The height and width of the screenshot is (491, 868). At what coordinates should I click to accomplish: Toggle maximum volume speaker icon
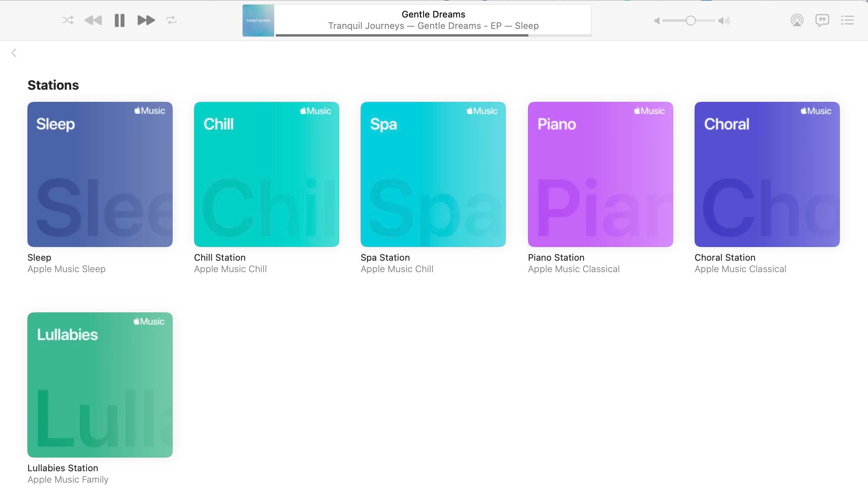point(723,21)
